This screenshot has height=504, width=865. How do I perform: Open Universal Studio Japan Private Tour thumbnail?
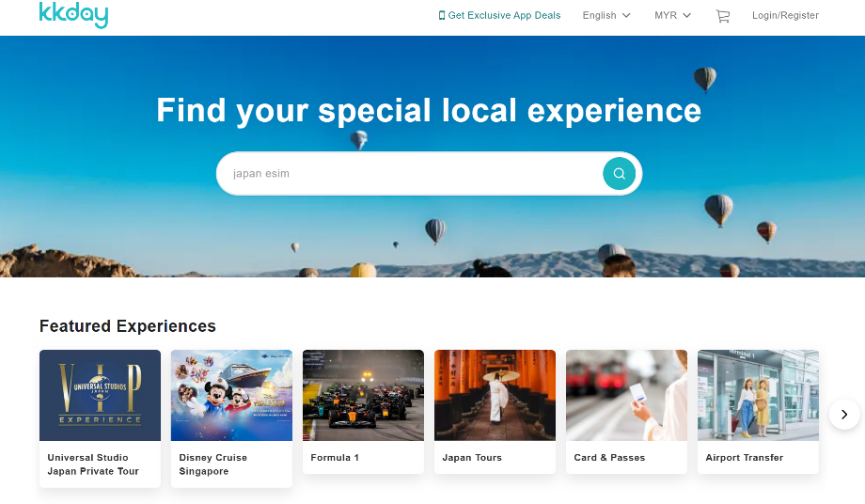pyautogui.click(x=100, y=395)
